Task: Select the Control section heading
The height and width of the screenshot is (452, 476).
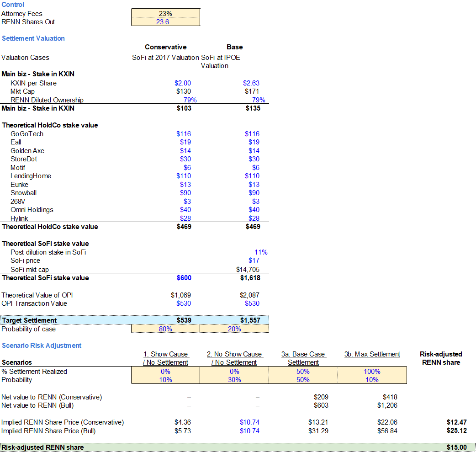Action: [13, 5]
